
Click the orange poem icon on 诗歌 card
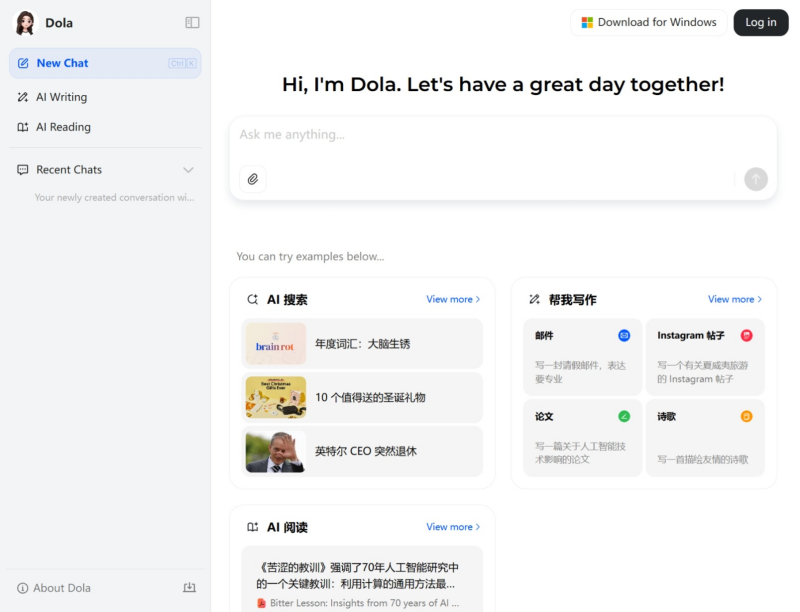tap(746, 415)
